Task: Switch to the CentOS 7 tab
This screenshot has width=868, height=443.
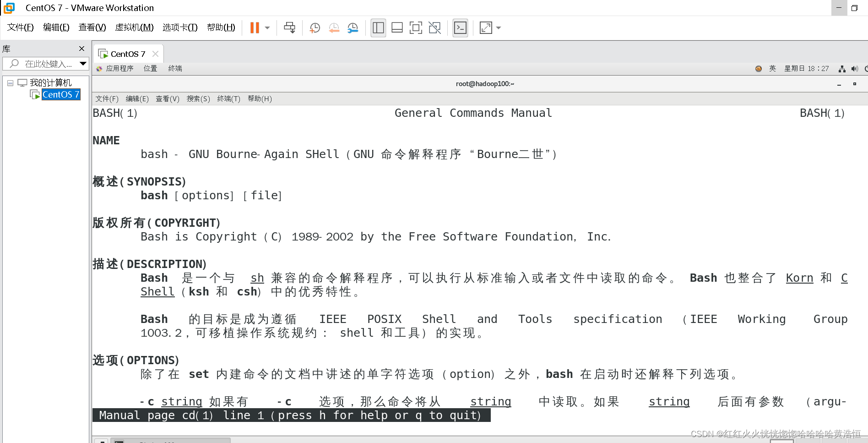Action: (128, 54)
